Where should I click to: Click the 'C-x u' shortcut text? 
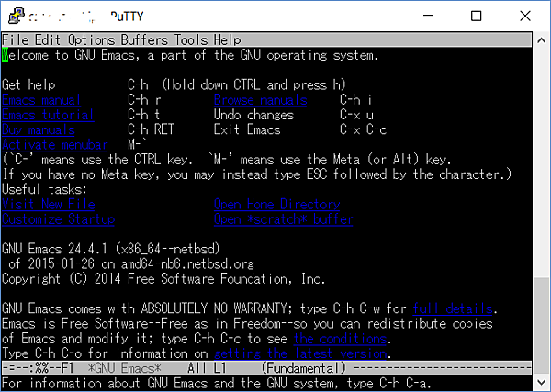coord(356,115)
